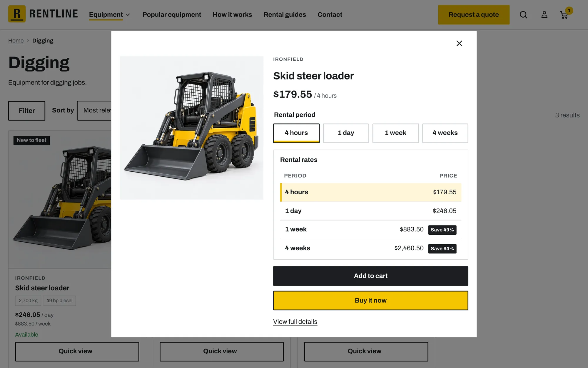Click the skid steer loader modal image

191,127
